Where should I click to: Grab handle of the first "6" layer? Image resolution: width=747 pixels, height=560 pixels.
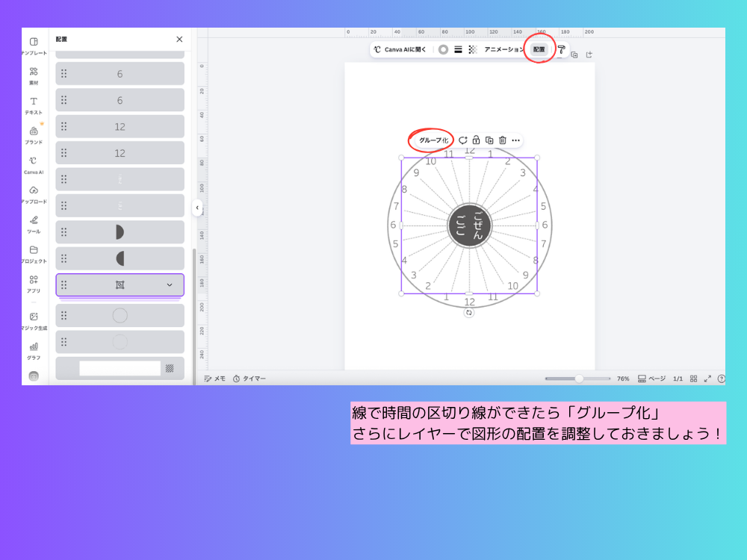63,74
